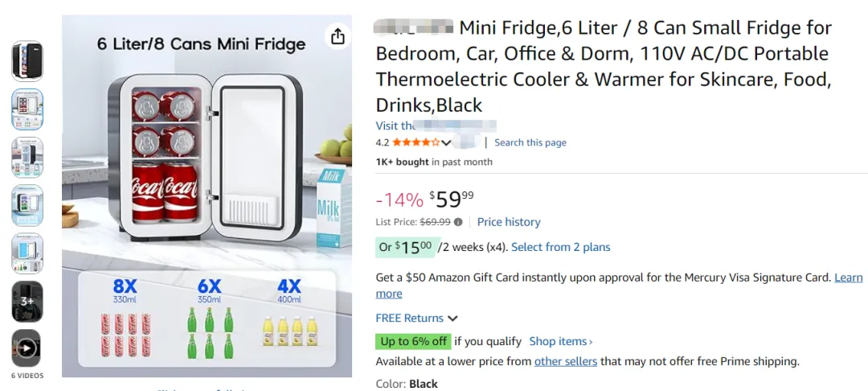Image resolution: width=868 pixels, height=391 pixels.
Task: Open the Shop items link
Action: click(x=560, y=341)
